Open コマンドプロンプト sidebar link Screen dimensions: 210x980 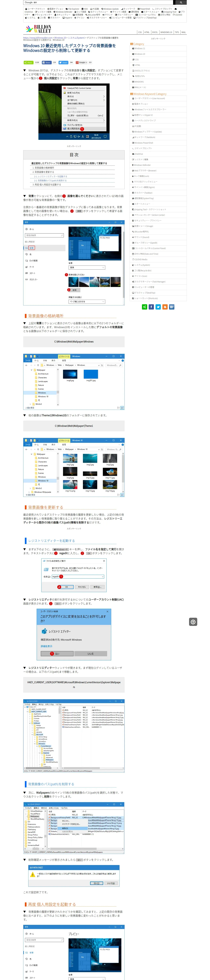(143, 148)
